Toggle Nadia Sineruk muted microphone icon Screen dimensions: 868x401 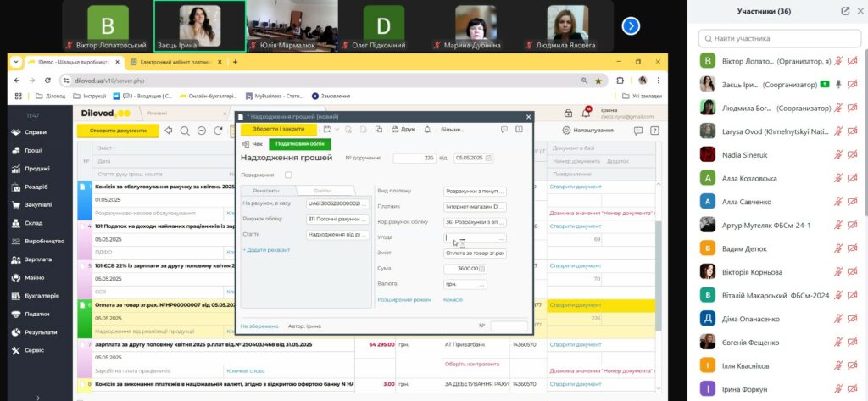[838, 154]
